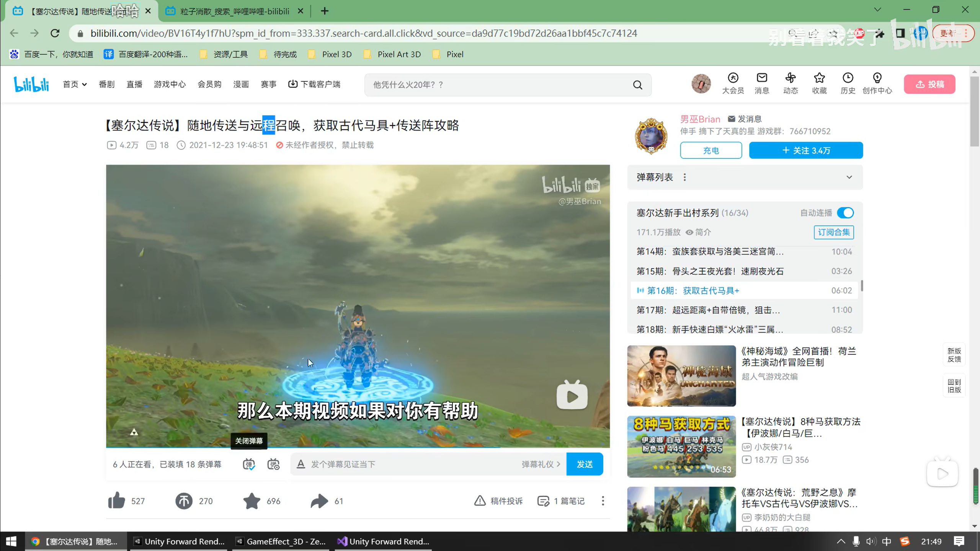Screen dimensions: 980x551
Task: Click 新版反馈 feedback button
Action: [954, 355]
